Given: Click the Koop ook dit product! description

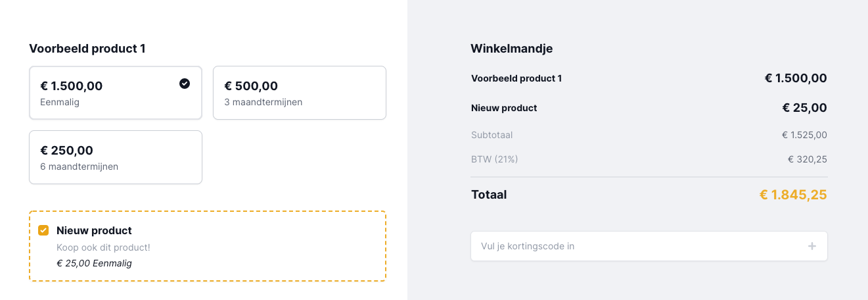Looking at the screenshot, I should [104, 247].
